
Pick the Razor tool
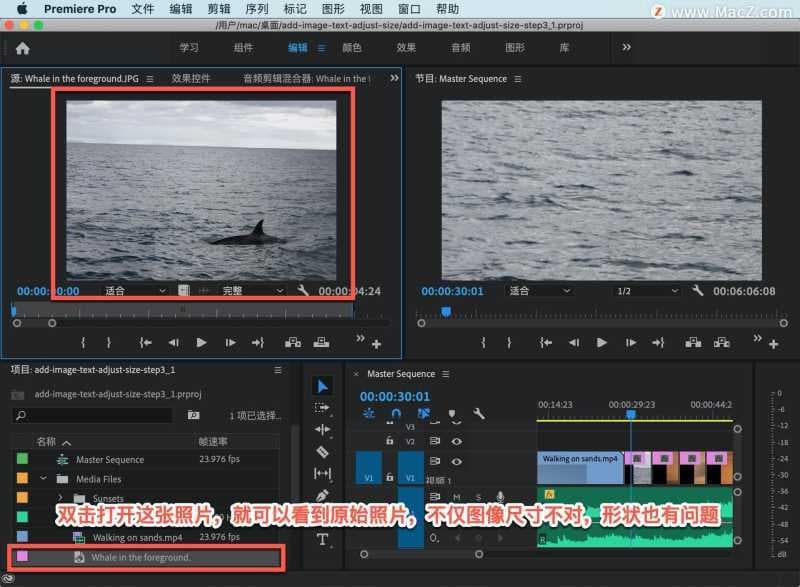tap(322, 451)
